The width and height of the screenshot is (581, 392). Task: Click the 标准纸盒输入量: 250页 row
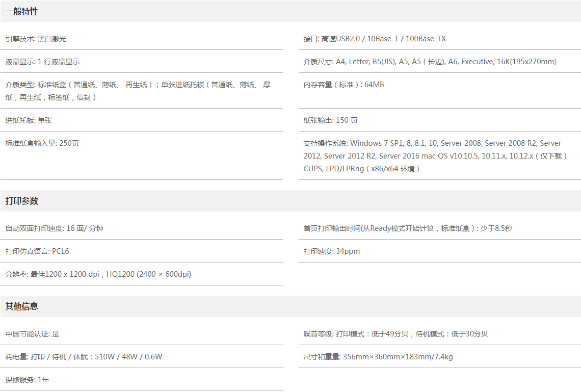click(x=42, y=143)
